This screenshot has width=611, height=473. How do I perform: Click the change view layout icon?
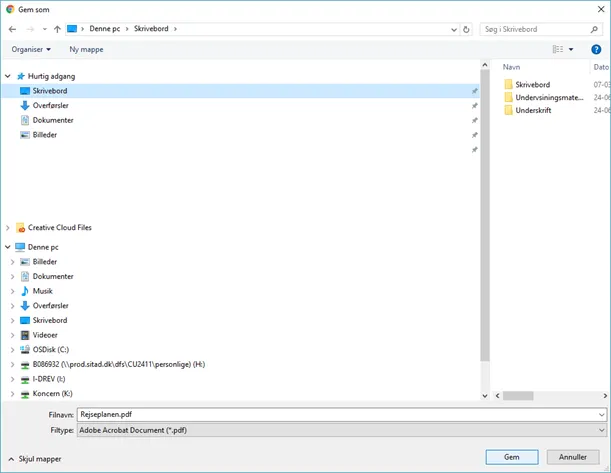coord(559,49)
